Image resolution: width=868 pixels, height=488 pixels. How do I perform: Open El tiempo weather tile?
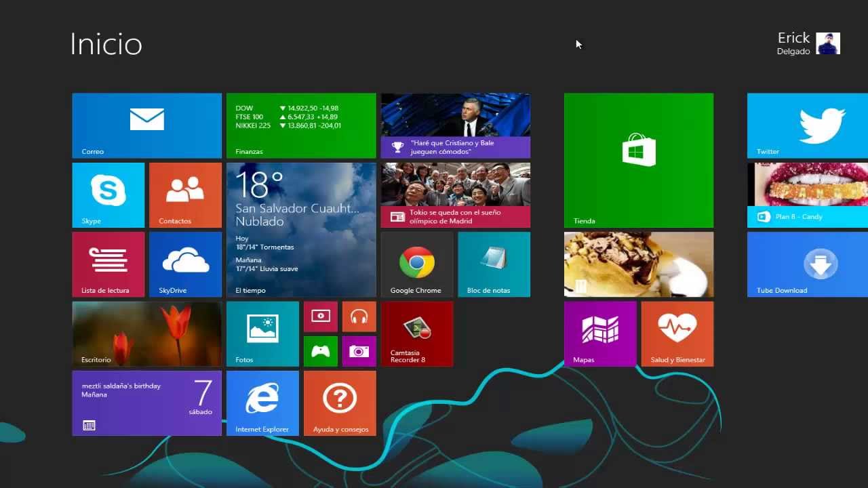click(x=301, y=230)
